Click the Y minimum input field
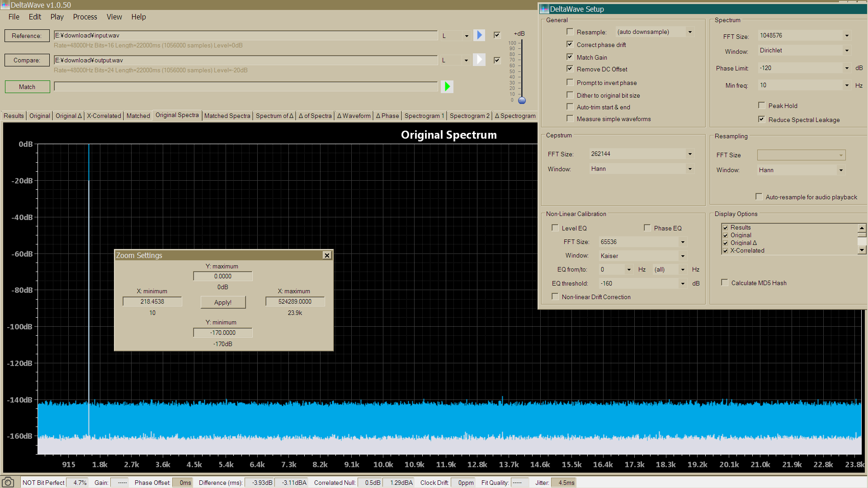868x488 pixels. coord(223,333)
